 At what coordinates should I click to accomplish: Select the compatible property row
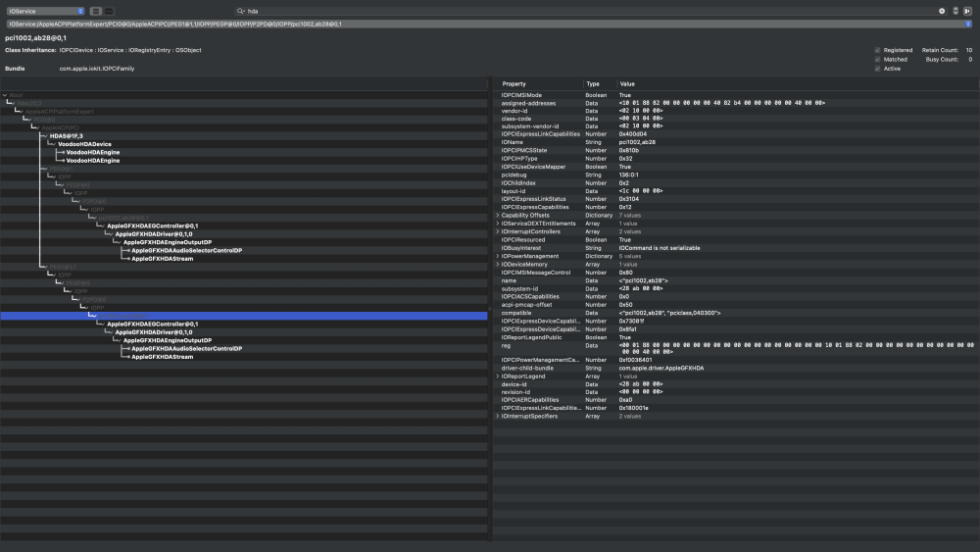click(736, 313)
